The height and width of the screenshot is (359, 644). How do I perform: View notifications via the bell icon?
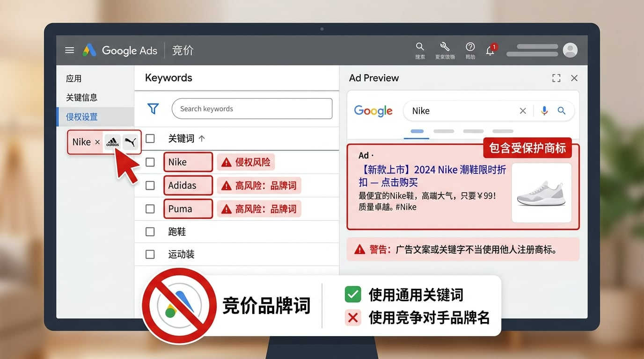click(490, 50)
